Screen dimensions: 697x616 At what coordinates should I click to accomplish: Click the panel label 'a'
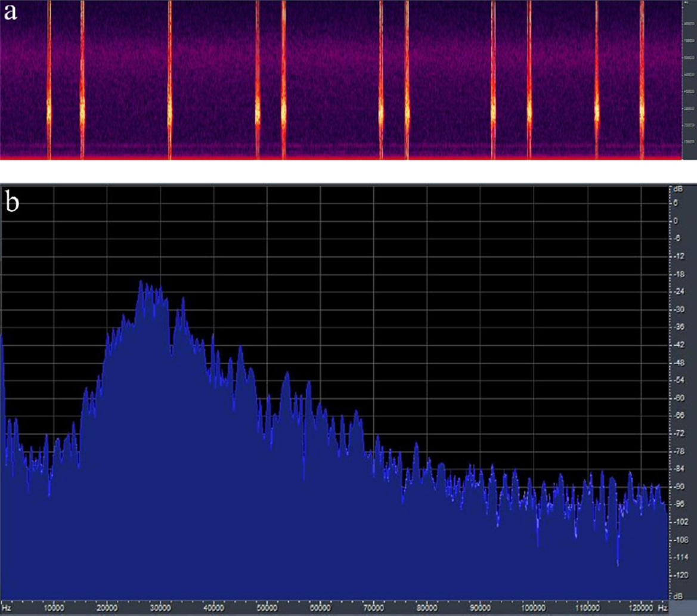[x=10, y=13]
